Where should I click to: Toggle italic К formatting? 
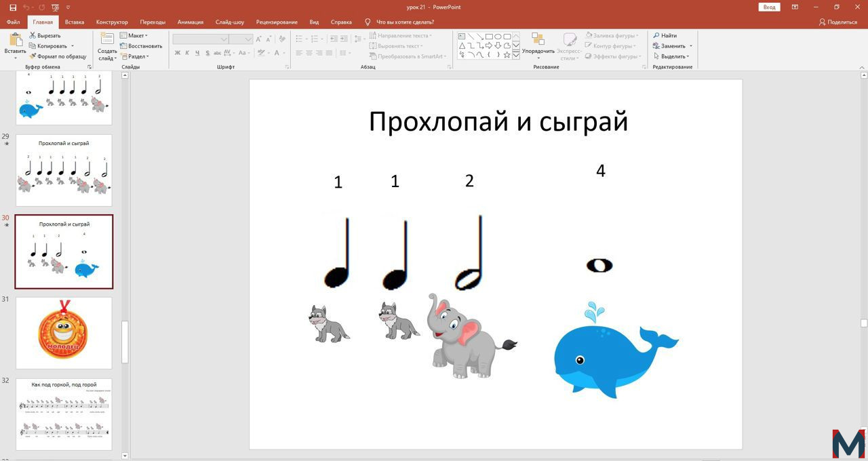[188, 53]
